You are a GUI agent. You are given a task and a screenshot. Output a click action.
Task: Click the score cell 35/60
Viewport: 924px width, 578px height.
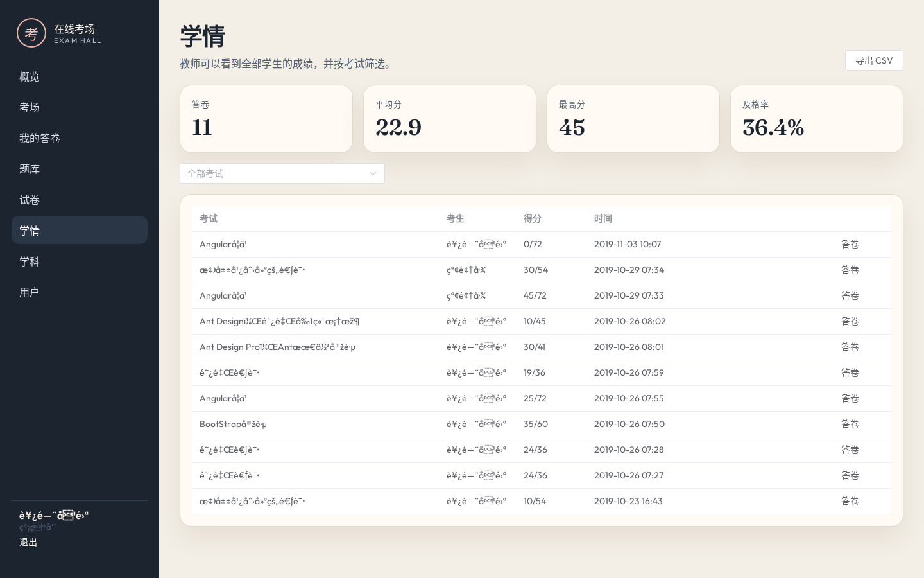point(536,424)
